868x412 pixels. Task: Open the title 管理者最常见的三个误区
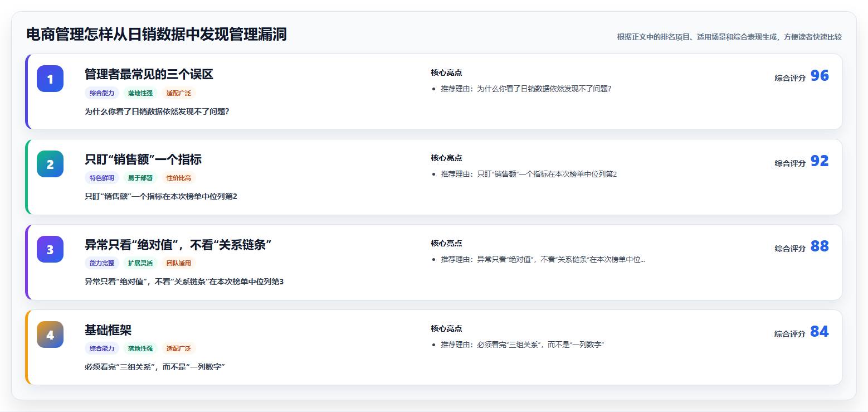[x=149, y=75]
